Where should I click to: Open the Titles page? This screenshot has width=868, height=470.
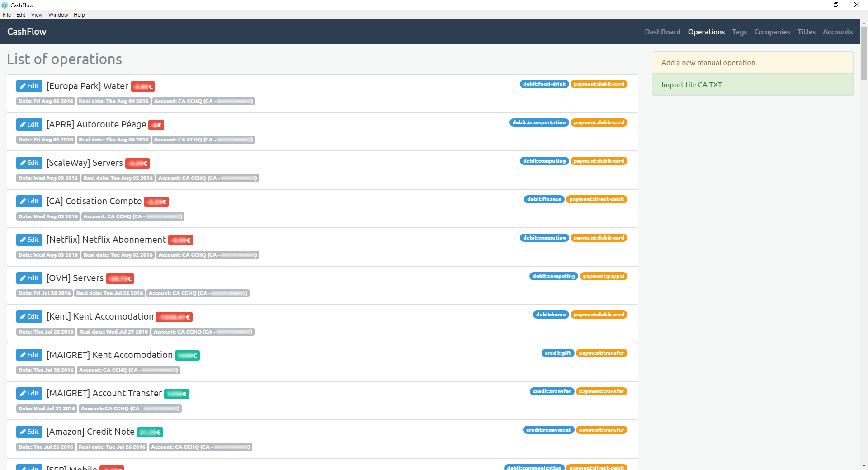807,32
